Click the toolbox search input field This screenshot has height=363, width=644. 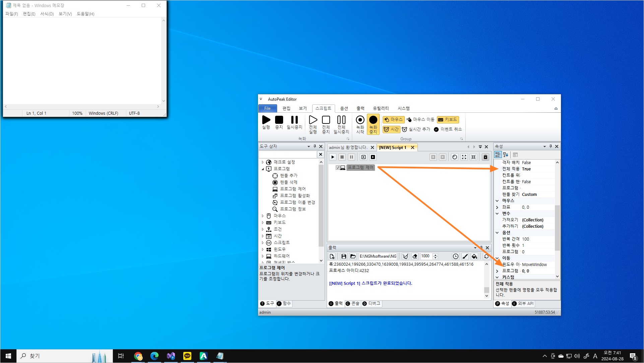tap(287, 154)
